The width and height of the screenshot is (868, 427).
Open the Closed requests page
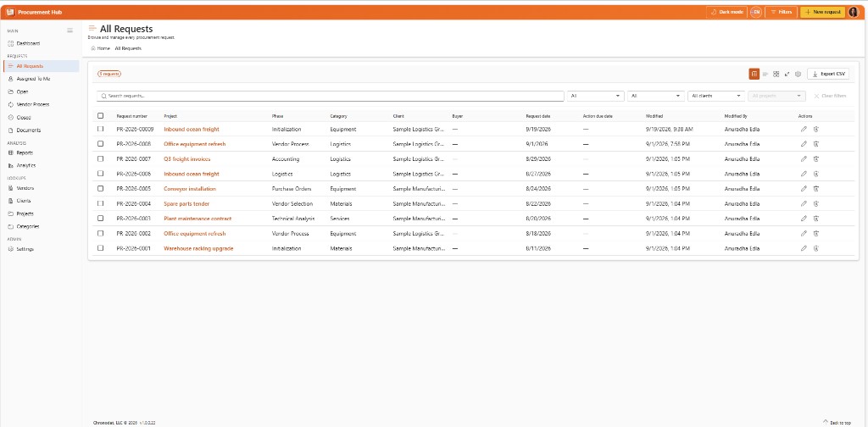click(x=41, y=117)
